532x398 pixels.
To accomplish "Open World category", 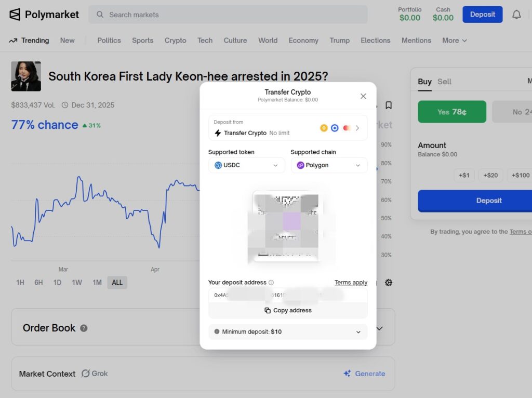I will pyautogui.click(x=268, y=41).
